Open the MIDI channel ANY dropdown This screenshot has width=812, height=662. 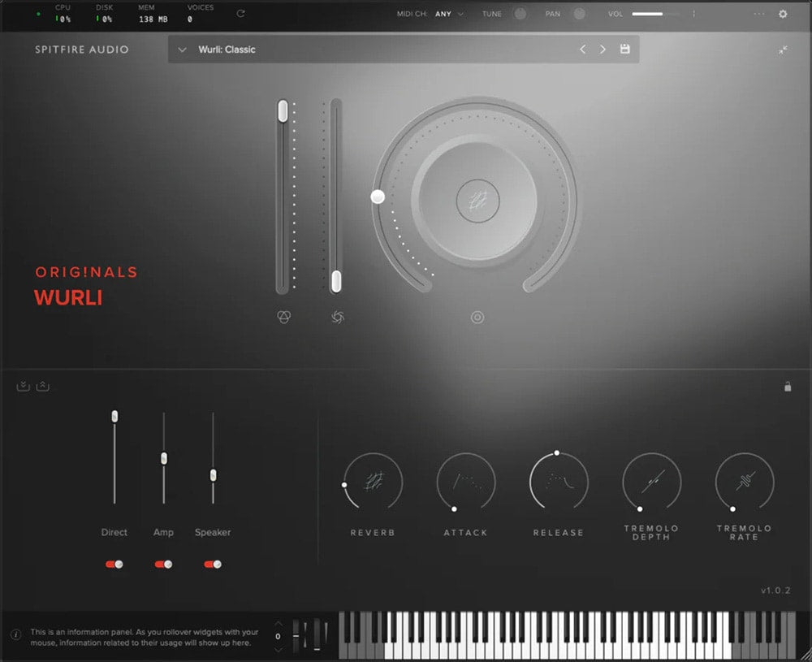pyautogui.click(x=449, y=14)
